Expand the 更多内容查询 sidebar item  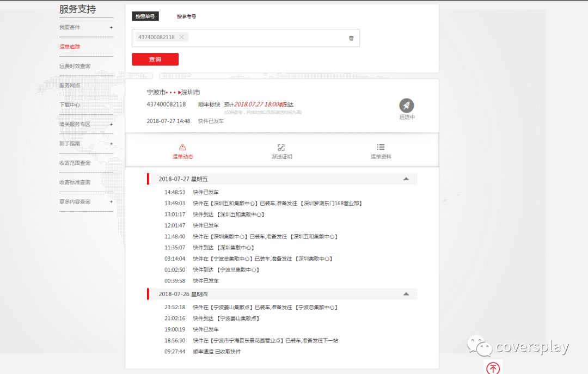(112, 202)
